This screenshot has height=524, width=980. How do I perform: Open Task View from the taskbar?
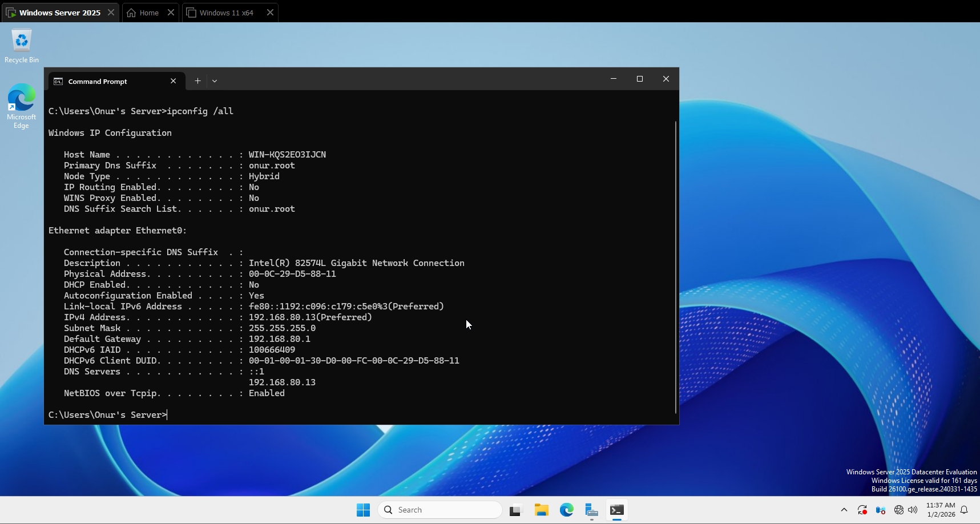(x=516, y=510)
